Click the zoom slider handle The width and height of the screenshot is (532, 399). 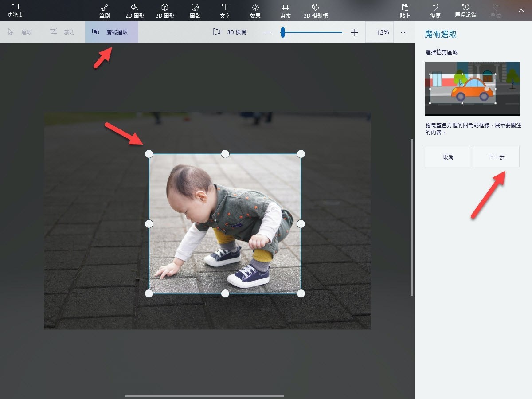click(282, 32)
